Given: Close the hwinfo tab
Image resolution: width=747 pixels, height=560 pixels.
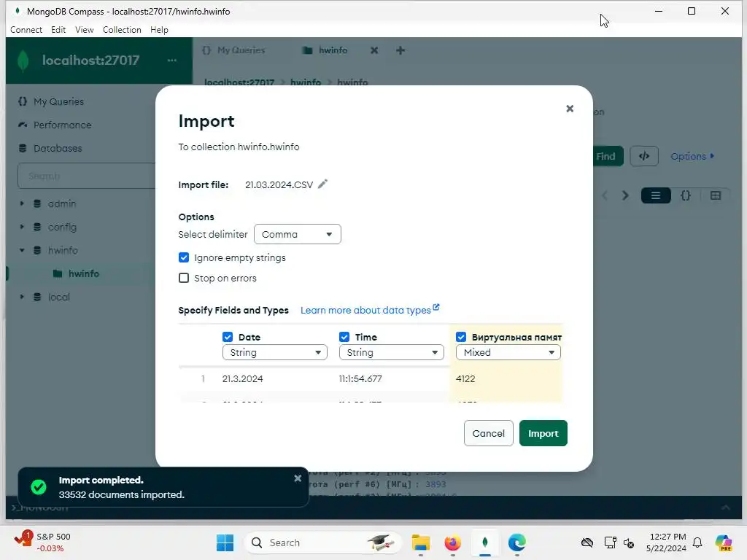Looking at the screenshot, I should (374, 50).
